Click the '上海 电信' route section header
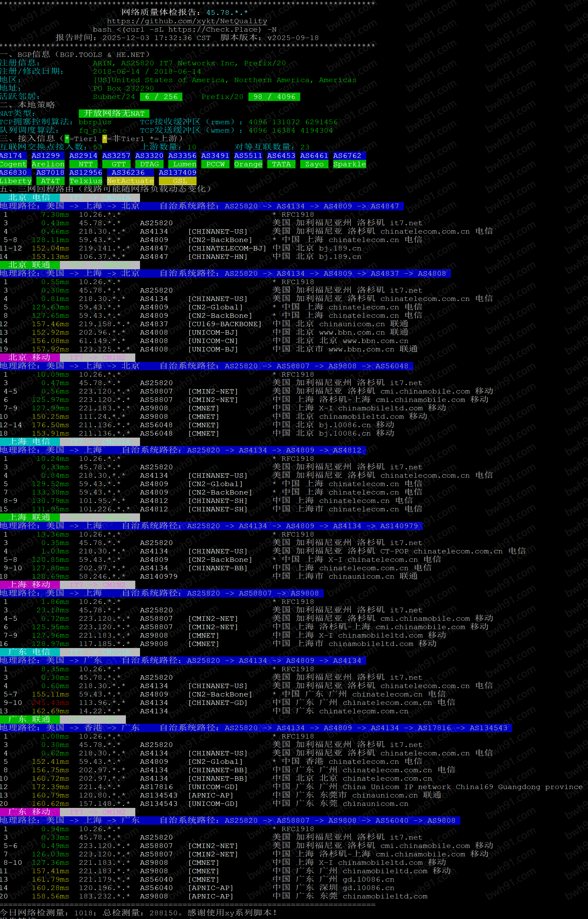 pyautogui.click(x=29, y=441)
